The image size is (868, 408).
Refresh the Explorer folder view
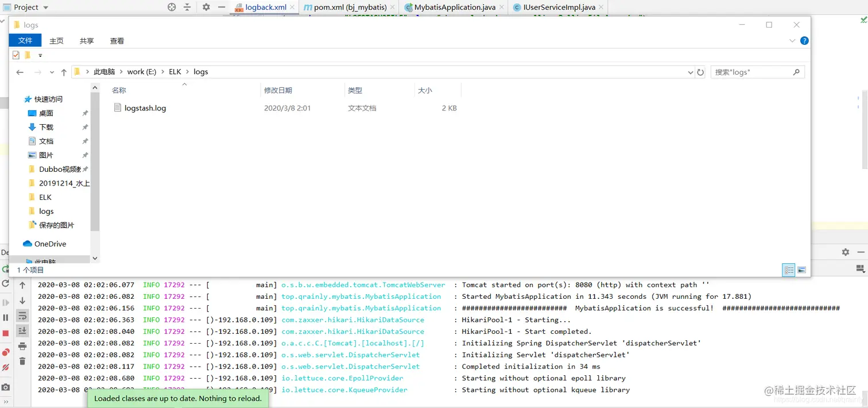700,72
